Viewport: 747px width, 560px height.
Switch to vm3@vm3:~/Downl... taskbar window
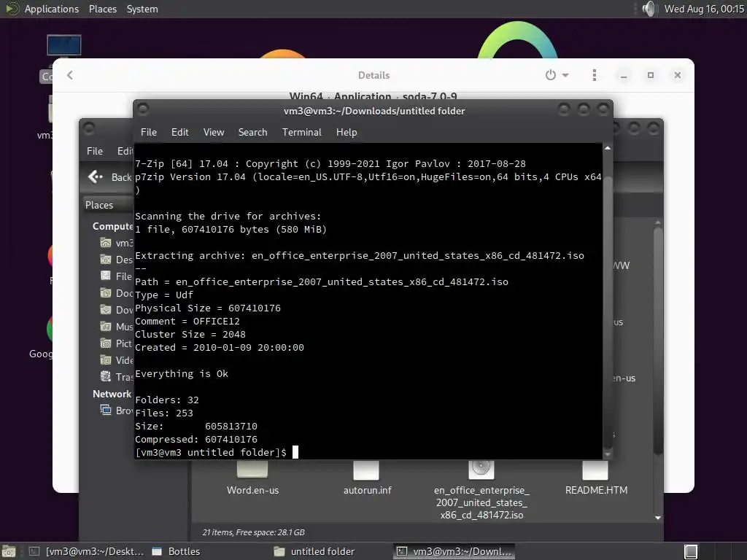pos(454,551)
